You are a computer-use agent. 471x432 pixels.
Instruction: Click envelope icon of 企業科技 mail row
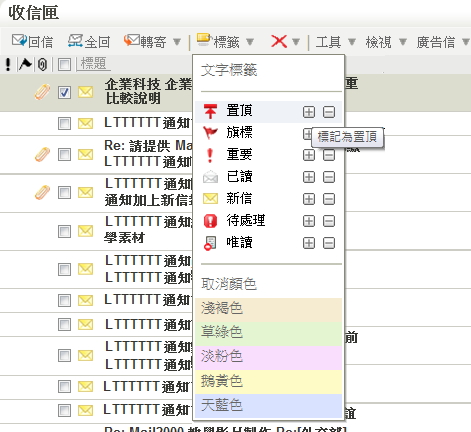(x=86, y=92)
